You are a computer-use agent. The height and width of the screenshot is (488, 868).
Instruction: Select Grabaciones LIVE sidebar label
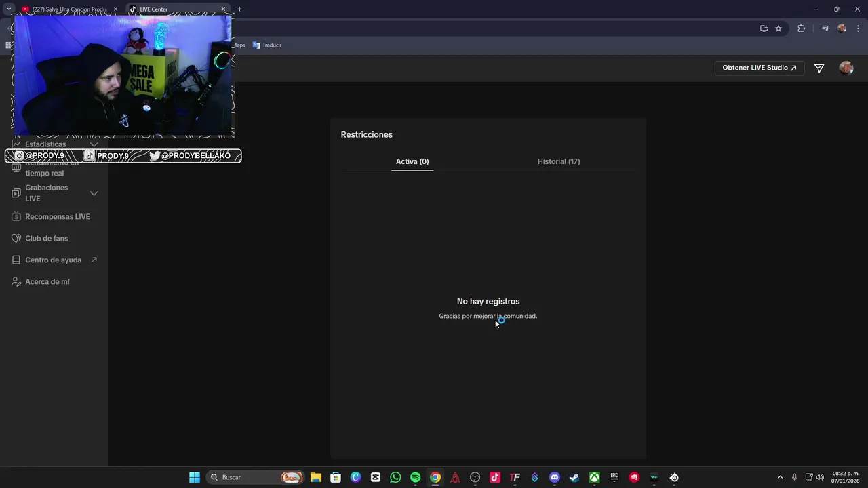47,193
